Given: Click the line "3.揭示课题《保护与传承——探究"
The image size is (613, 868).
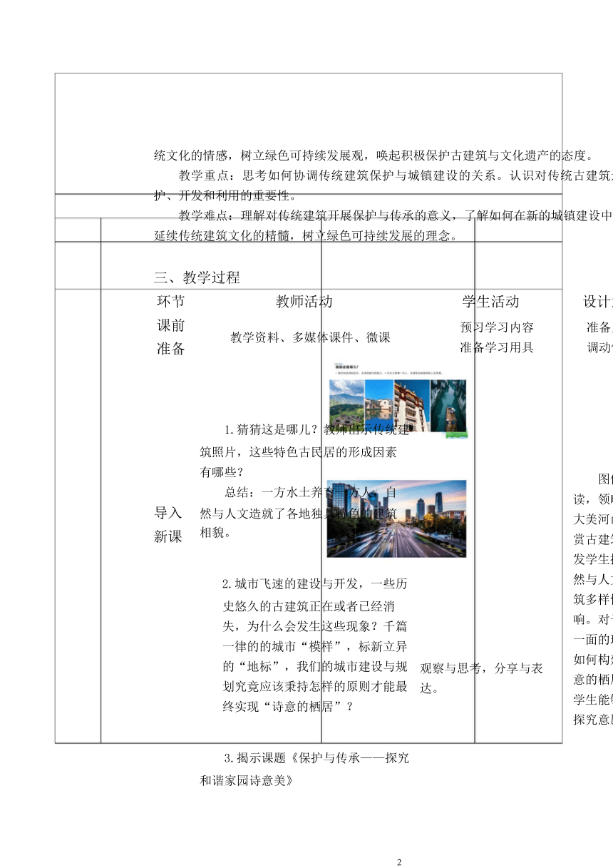Looking at the screenshot, I should 316,757.
